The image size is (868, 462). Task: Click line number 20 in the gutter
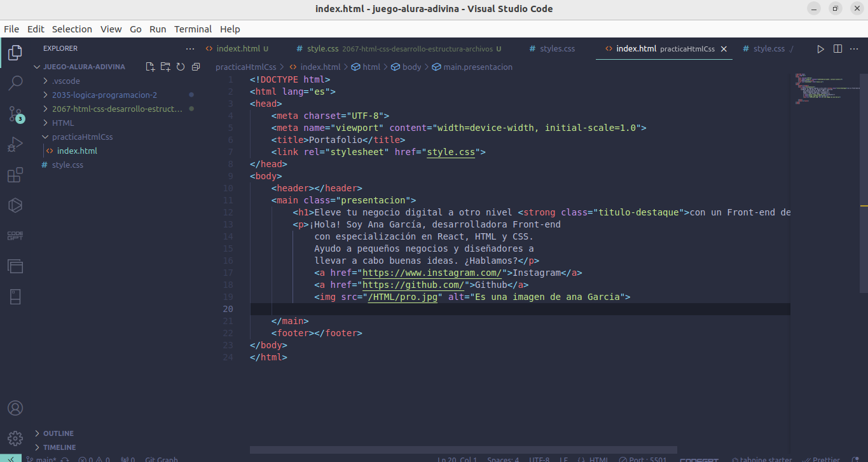click(228, 309)
